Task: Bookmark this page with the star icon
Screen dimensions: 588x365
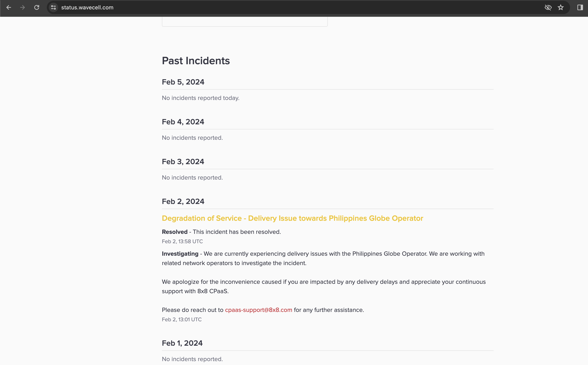Action: 561,7
